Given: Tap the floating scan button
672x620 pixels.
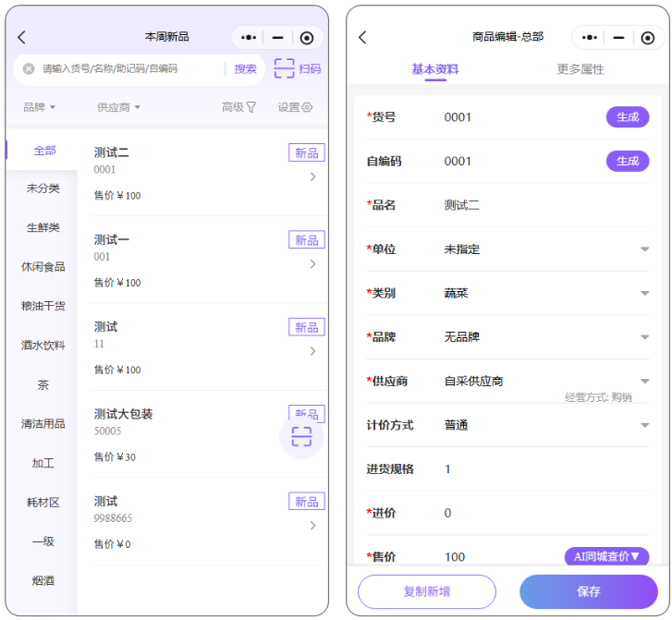Looking at the screenshot, I should [x=301, y=436].
